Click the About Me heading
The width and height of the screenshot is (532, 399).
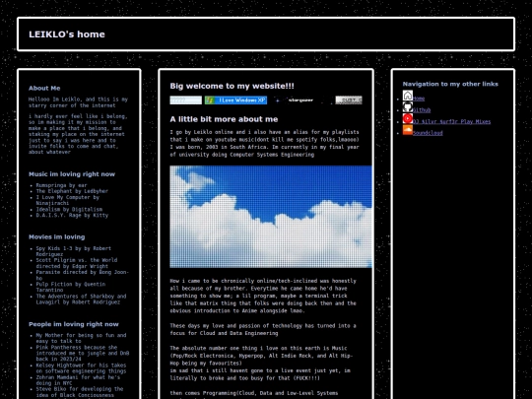point(44,89)
